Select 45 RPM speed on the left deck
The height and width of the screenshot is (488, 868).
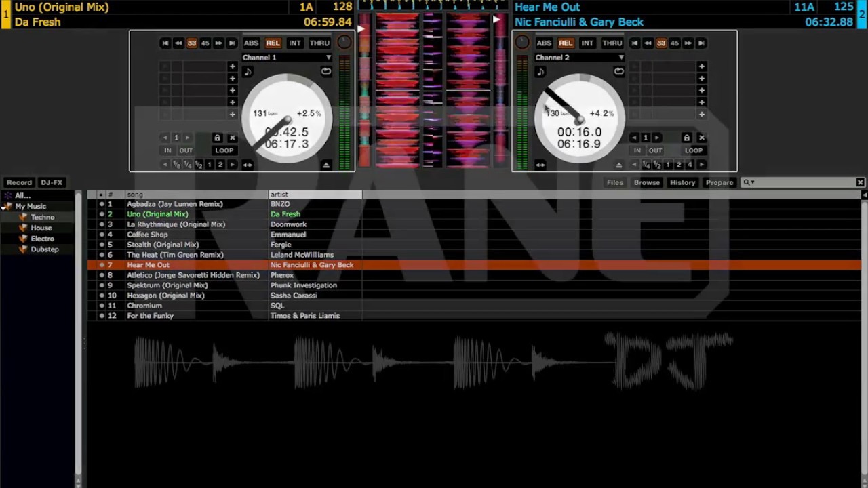tap(205, 43)
